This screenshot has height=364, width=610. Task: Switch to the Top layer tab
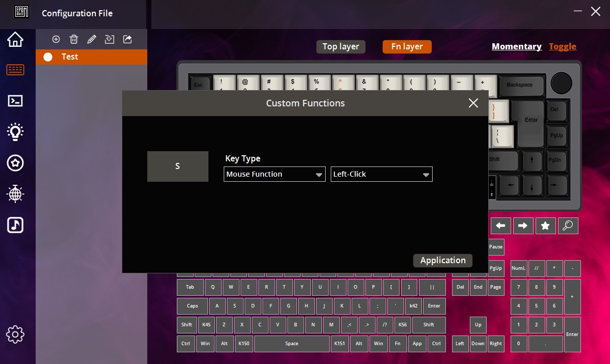pyautogui.click(x=340, y=46)
